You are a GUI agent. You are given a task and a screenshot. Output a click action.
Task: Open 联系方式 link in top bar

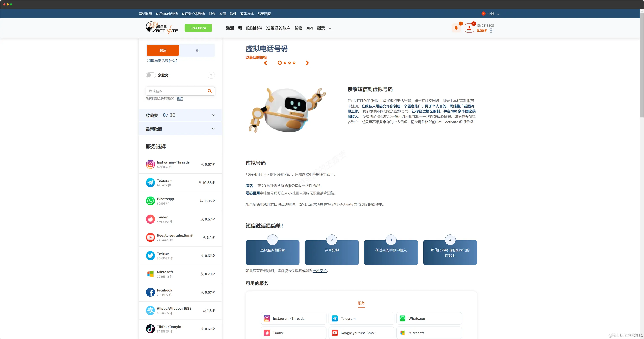pos(247,14)
